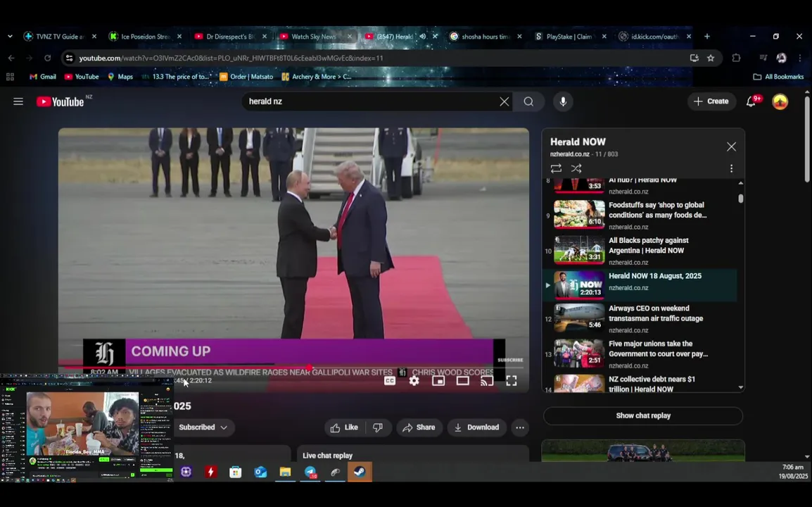Toggle closed captions on the video
The width and height of the screenshot is (812, 507).
[x=389, y=381]
